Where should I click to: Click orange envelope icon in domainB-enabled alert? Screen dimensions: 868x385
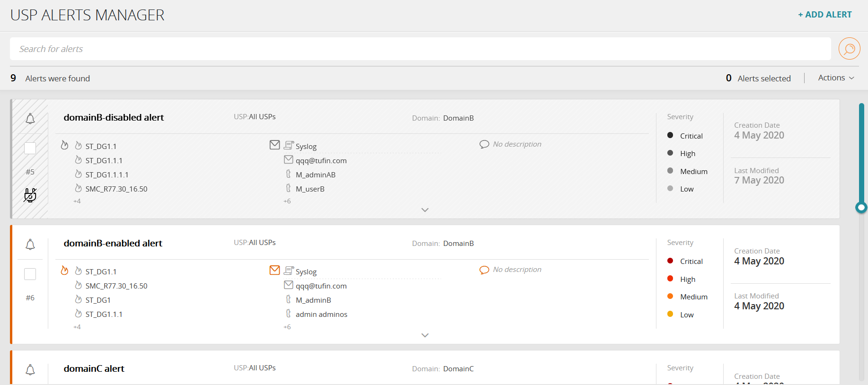pyautogui.click(x=275, y=270)
